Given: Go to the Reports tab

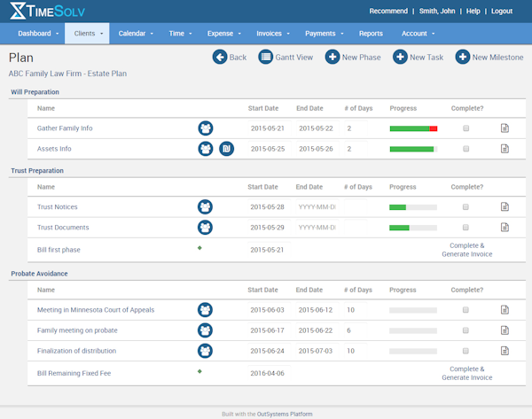Looking at the screenshot, I should 371,34.
